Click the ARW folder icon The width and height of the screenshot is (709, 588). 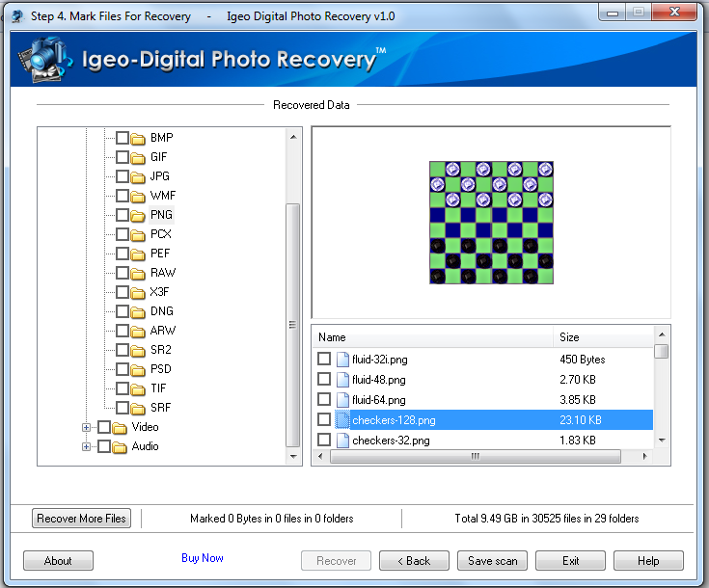pos(138,332)
